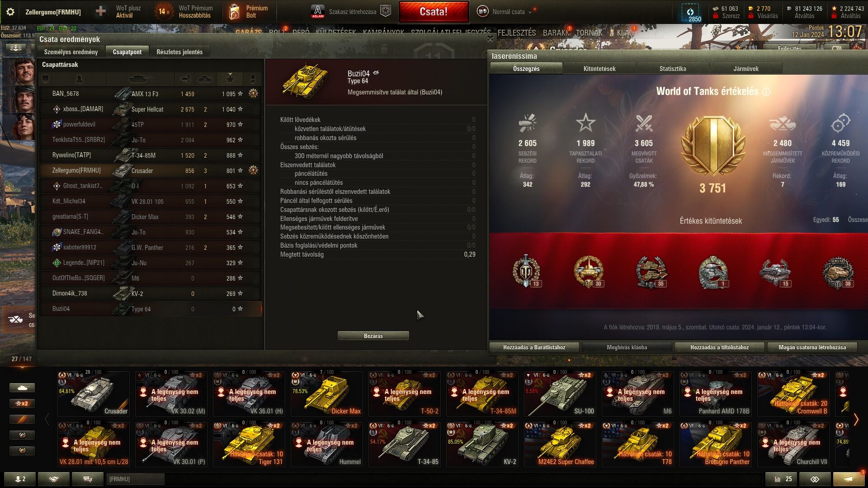
Task: Open the megaphone notifications center
Action: [x=849, y=479]
